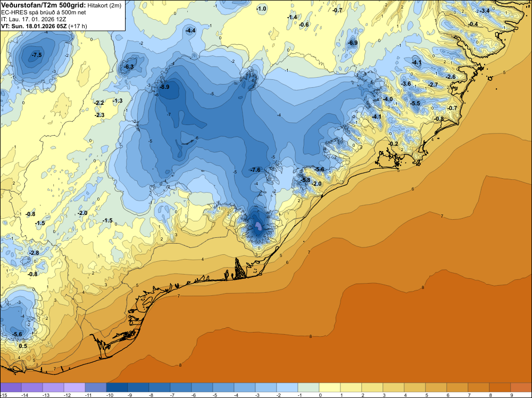
Task: Select the -1.3 temperature label
Action: click(x=118, y=101)
